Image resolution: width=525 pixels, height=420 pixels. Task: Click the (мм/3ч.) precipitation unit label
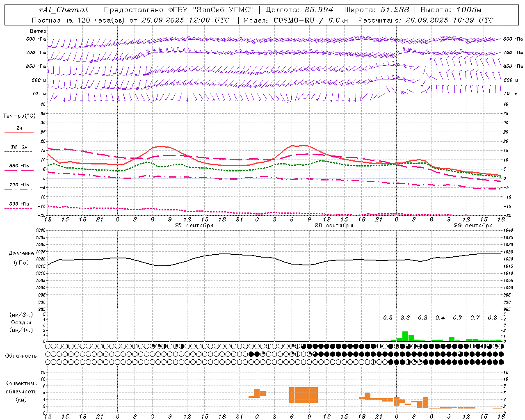(x=21, y=315)
